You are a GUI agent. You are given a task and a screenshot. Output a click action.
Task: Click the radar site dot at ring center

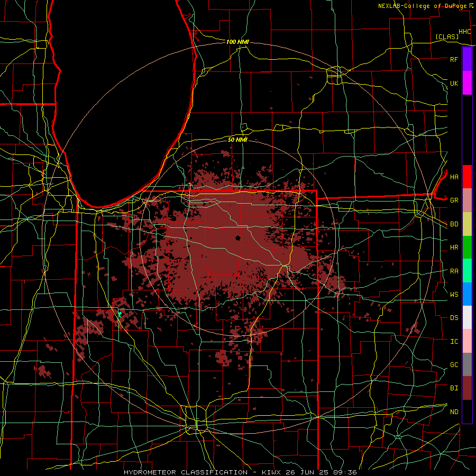(x=237, y=238)
